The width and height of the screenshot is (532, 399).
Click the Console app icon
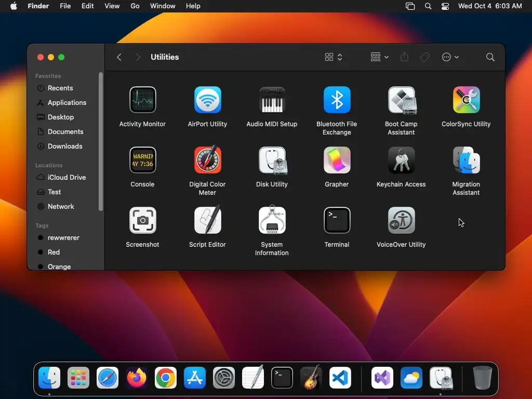coord(142,160)
